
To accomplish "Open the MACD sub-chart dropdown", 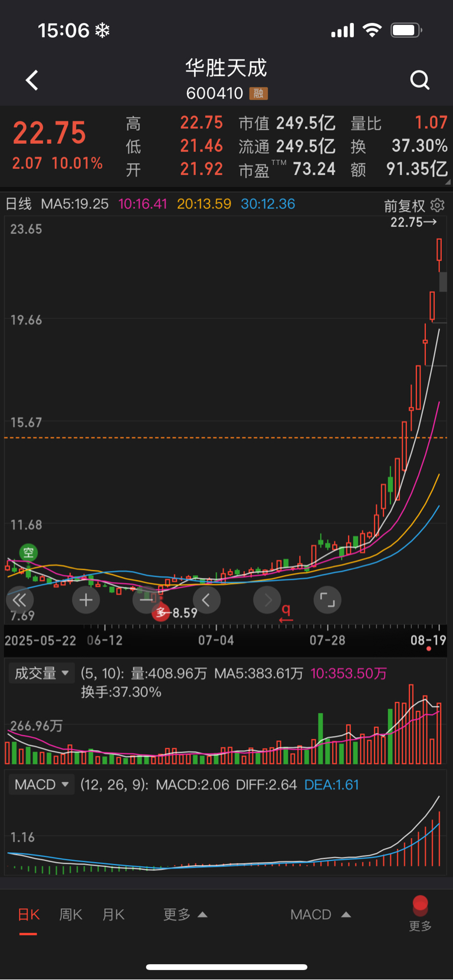I will coord(41,784).
